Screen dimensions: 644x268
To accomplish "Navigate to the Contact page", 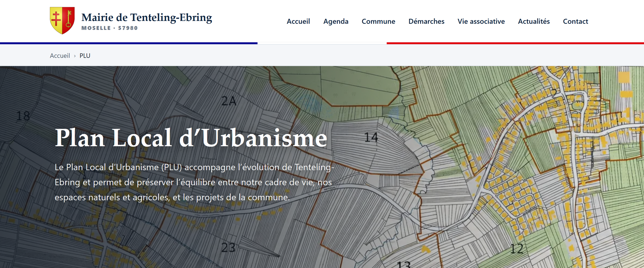I will (x=575, y=21).
